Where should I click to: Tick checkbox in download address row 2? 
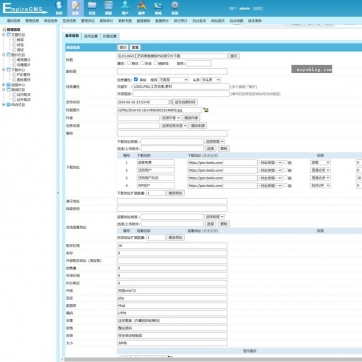coord(285,170)
